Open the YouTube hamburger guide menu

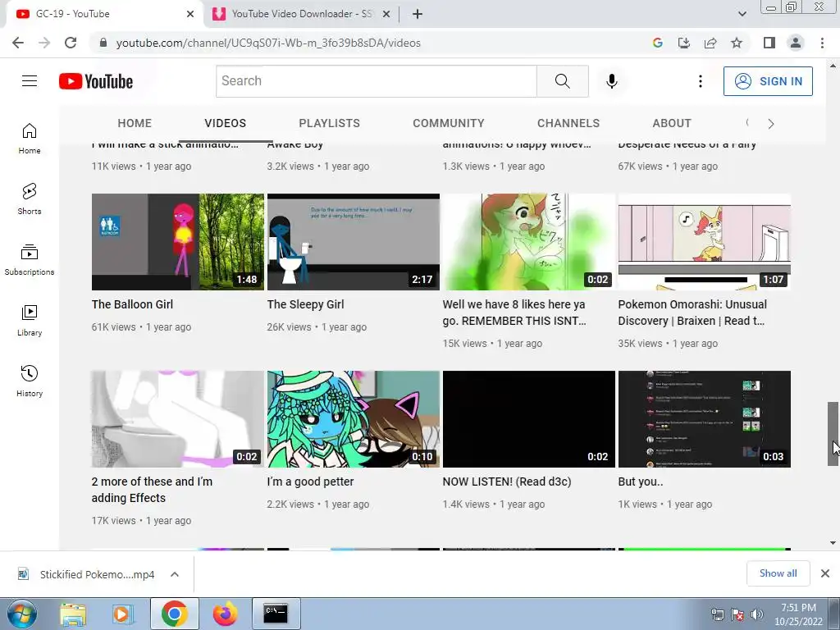30,81
